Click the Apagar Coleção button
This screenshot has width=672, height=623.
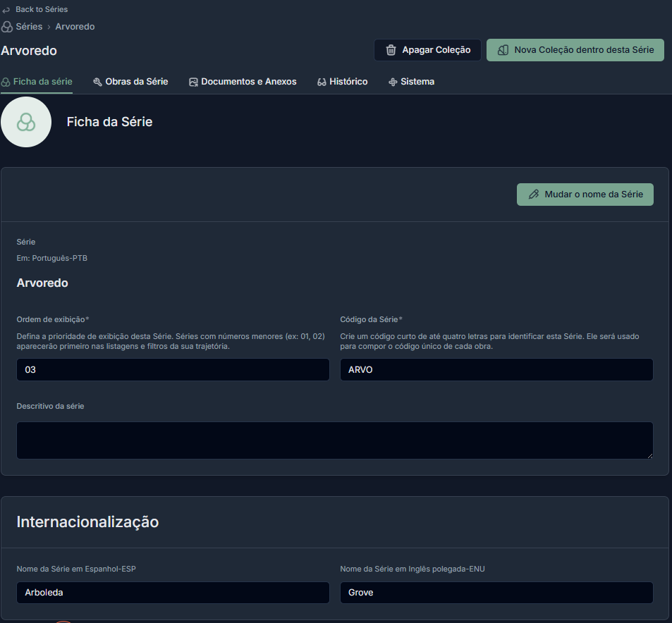[427, 50]
